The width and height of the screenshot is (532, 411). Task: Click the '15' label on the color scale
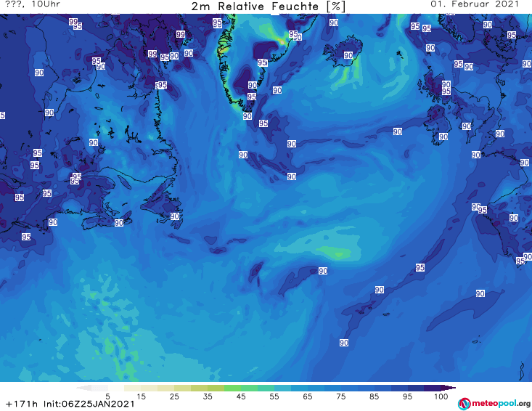[x=141, y=396]
